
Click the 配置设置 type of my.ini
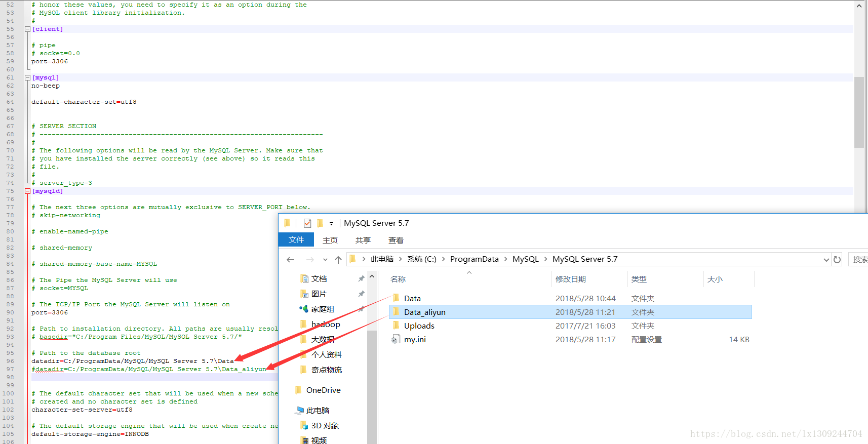click(x=646, y=340)
